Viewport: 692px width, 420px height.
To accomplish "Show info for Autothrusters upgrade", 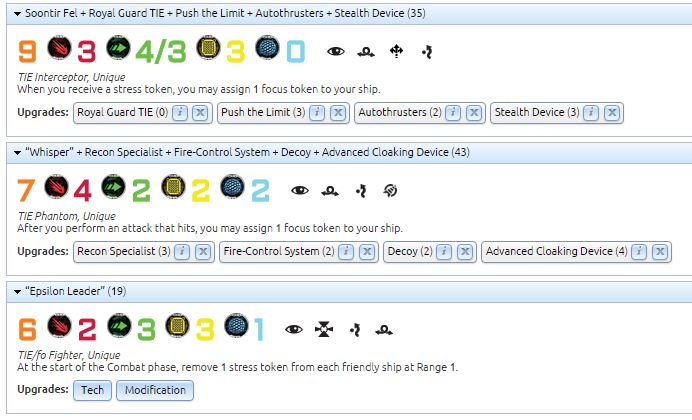I will [x=453, y=113].
